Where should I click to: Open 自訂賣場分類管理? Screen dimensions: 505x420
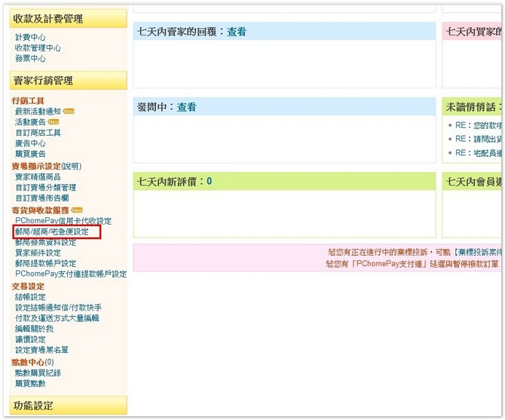point(45,188)
